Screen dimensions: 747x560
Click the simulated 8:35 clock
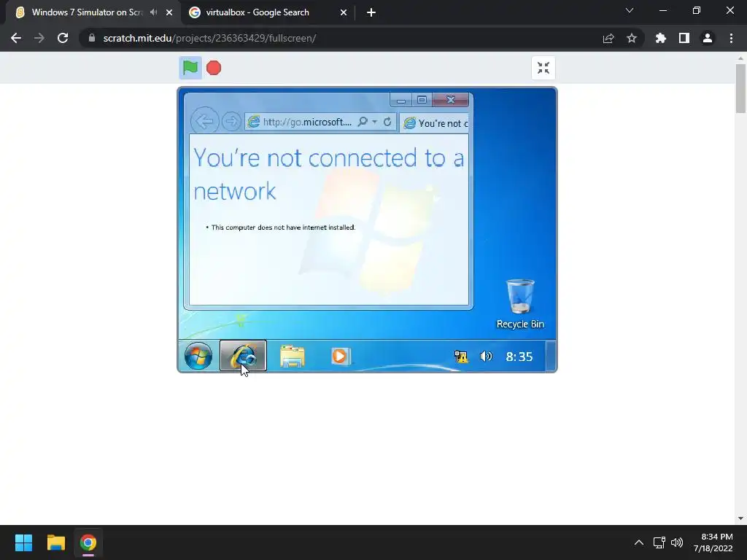[519, 357]
